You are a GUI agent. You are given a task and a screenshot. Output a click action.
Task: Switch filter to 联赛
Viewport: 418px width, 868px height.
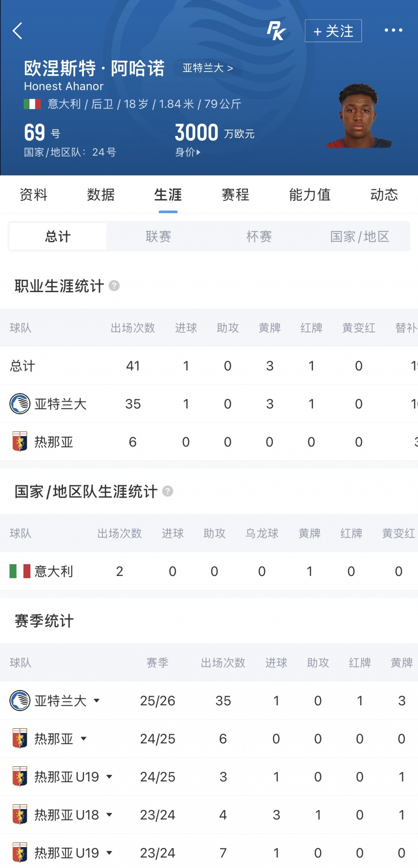[158, 236]
